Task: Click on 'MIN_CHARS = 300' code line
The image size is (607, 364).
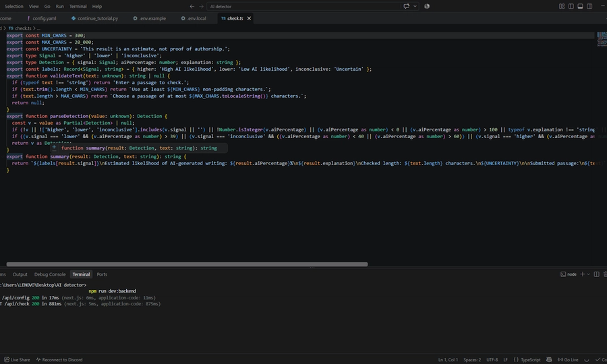Action: pos(46,35)
